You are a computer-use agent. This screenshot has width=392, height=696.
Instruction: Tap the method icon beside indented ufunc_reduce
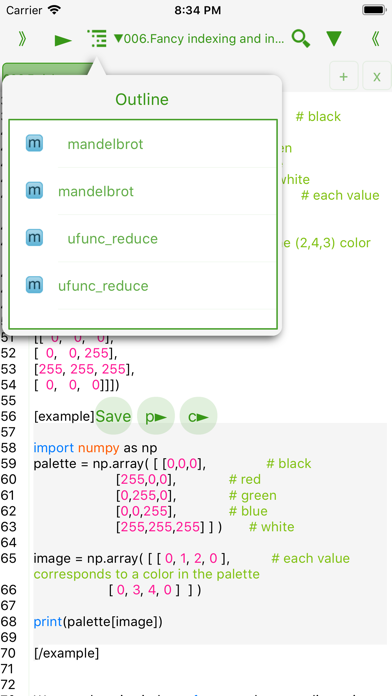click(34, 237)
